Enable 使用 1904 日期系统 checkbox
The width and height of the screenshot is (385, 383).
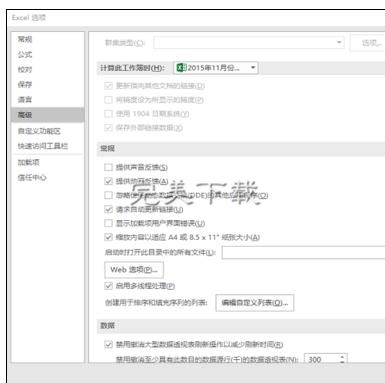click(108, 114)
